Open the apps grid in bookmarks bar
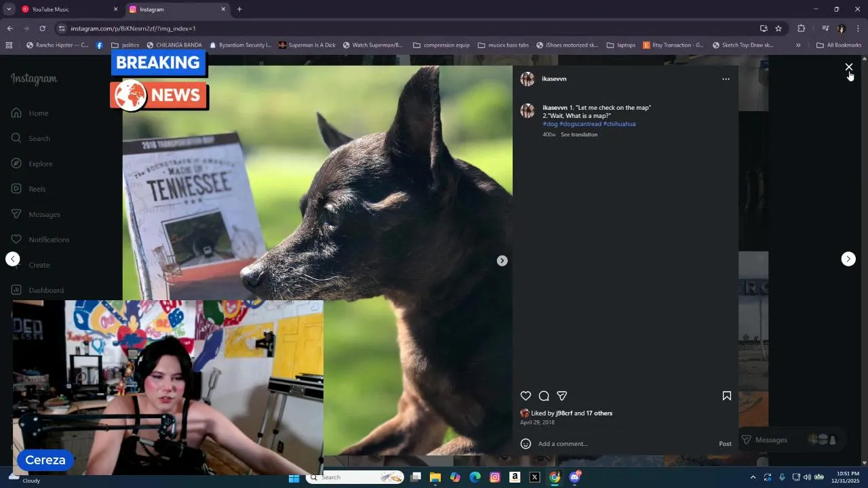The height and width of the screenshot is (488, 868). pyautogui.click(x=9, y=45)
